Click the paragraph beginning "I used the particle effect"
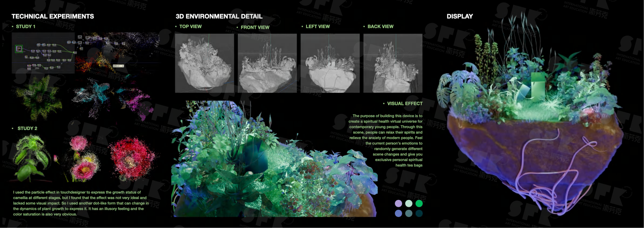 click(81, 203)
